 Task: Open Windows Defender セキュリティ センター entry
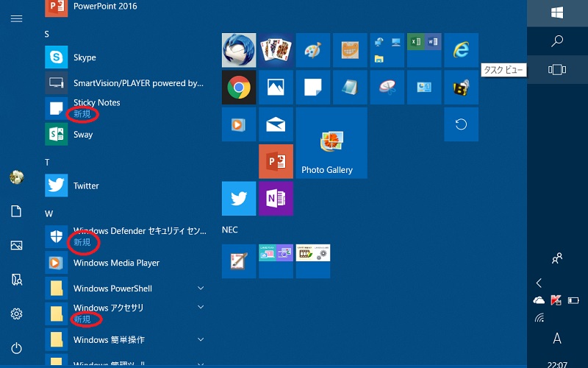point(126,236)
